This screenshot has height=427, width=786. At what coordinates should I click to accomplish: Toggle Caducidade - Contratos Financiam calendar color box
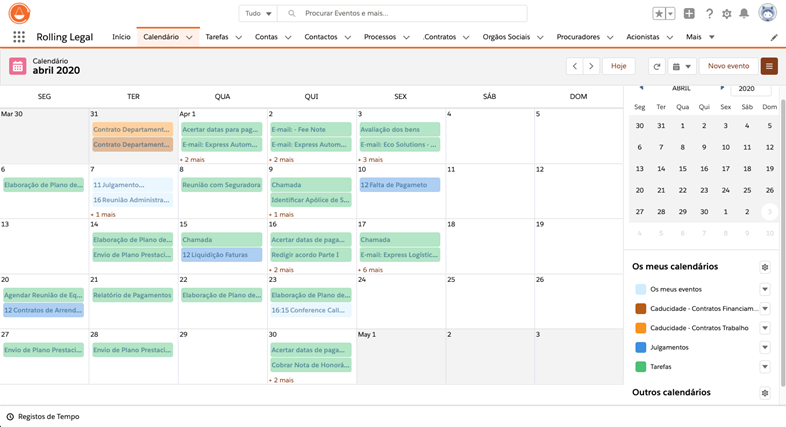[641, 309]
